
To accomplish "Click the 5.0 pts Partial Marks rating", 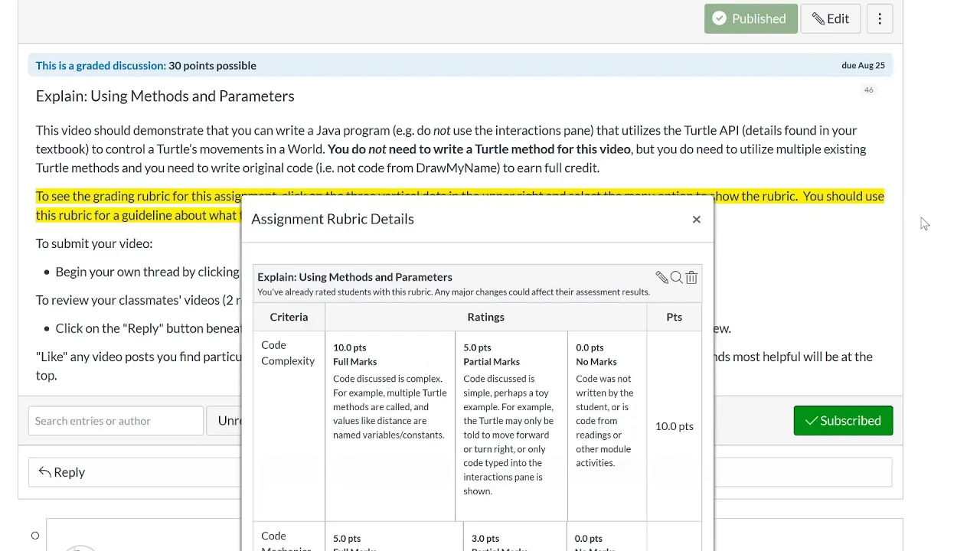I will point(511,426).
